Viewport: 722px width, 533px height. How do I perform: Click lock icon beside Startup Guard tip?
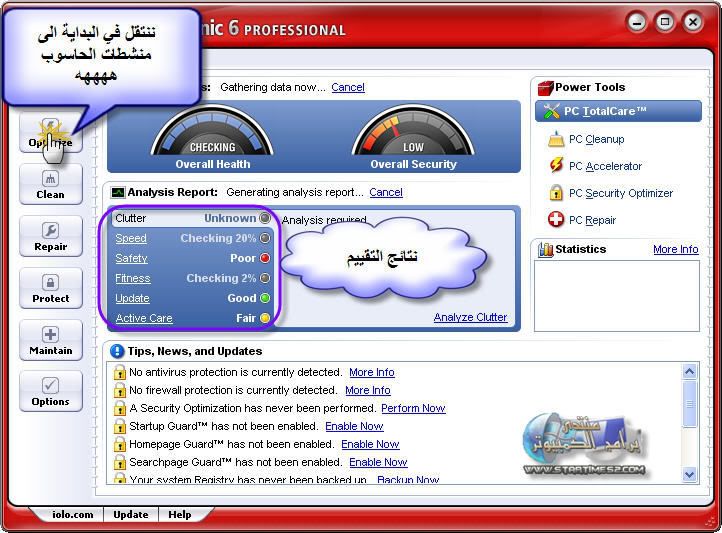tap(119, 426)
